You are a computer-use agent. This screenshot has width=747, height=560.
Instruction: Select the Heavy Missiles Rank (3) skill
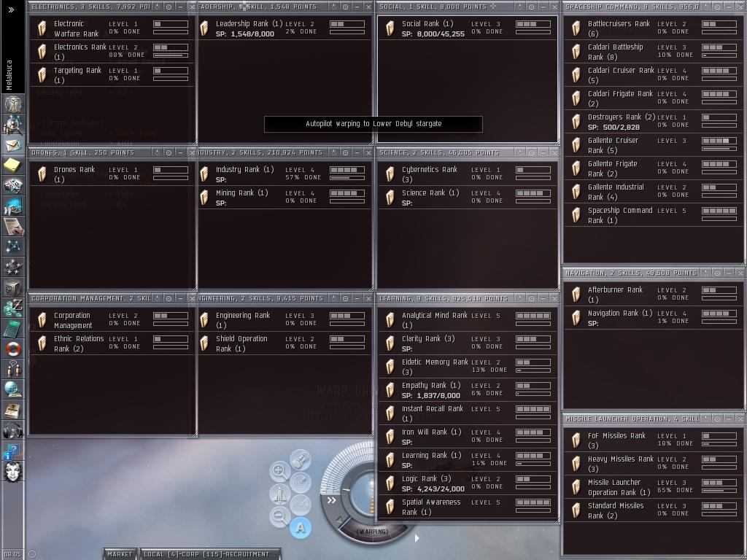[x=653, y=463]
